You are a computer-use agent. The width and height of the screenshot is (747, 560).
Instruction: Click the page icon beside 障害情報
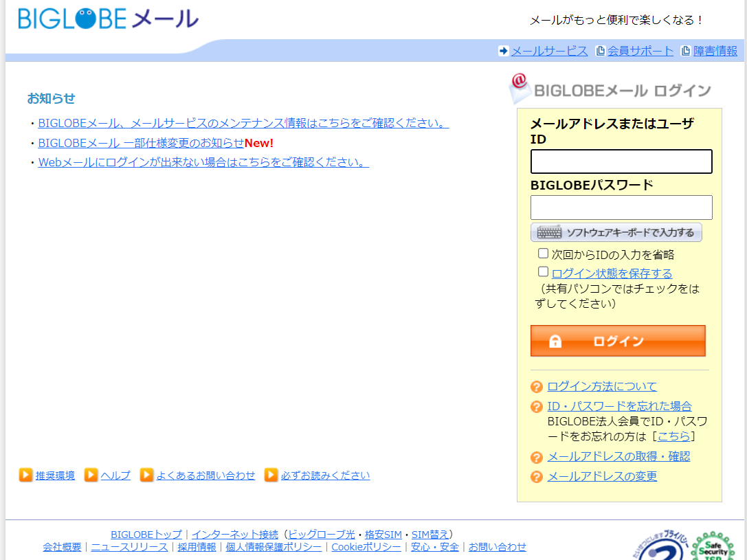686,51
